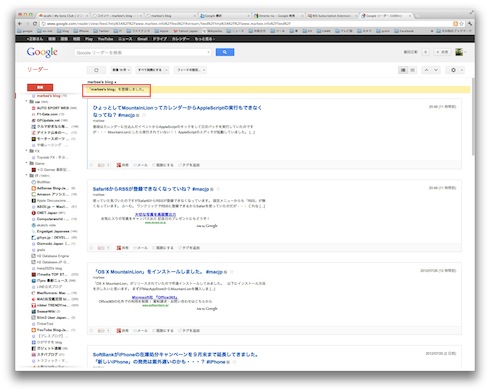Click share icon on Safari6 article
The width and height of the screenshot is (490, 392).
122,248
